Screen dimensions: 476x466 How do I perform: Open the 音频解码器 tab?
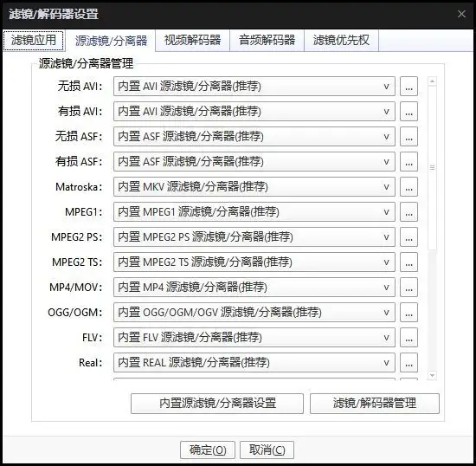pos(267,40)
